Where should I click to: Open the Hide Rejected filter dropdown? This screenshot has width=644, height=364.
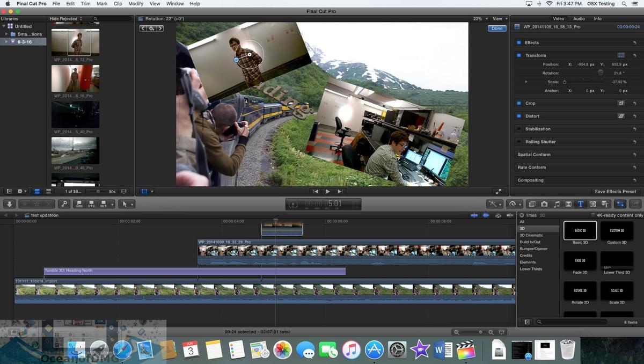65,19
